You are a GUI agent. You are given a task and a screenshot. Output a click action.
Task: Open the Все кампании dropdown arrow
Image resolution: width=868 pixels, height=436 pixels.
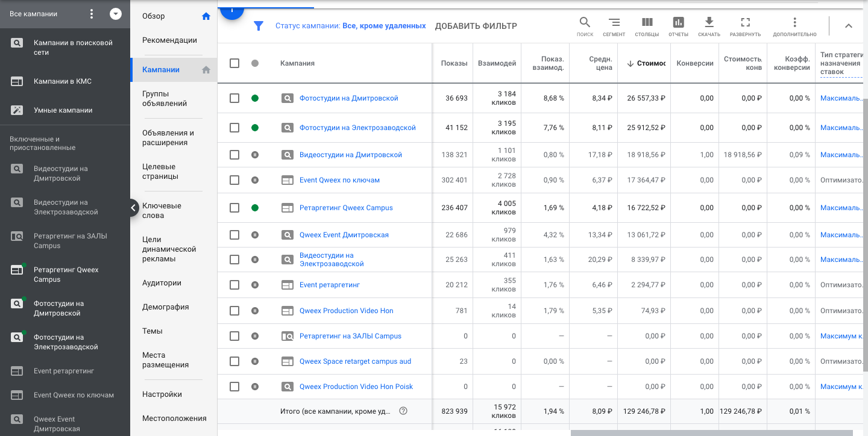116,14
